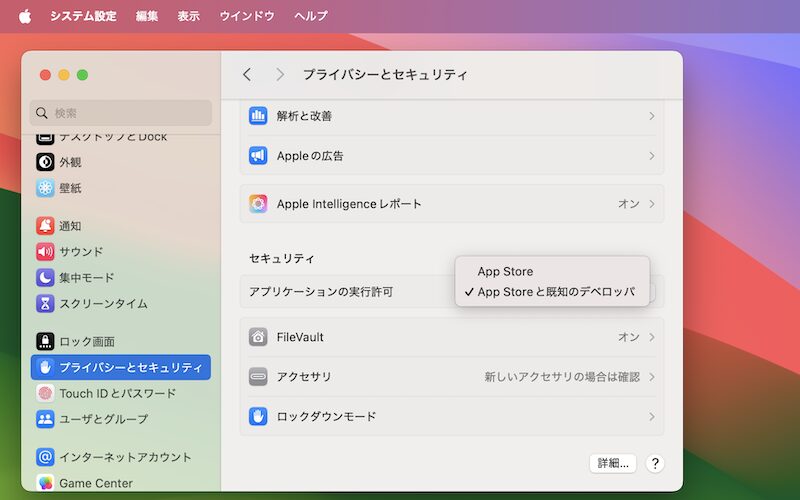The width and height of the screenshot is (800, 500).
Task: Close the System Settings window
Action: coord(45,75)
